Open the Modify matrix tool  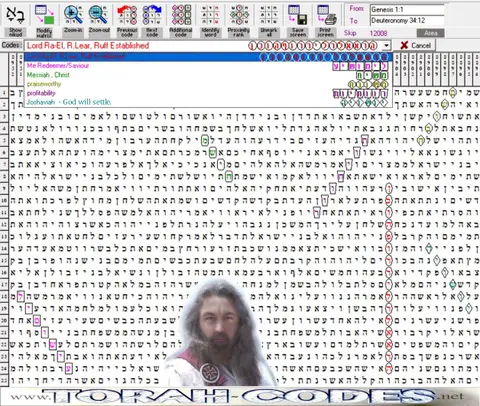coord(44,15)
